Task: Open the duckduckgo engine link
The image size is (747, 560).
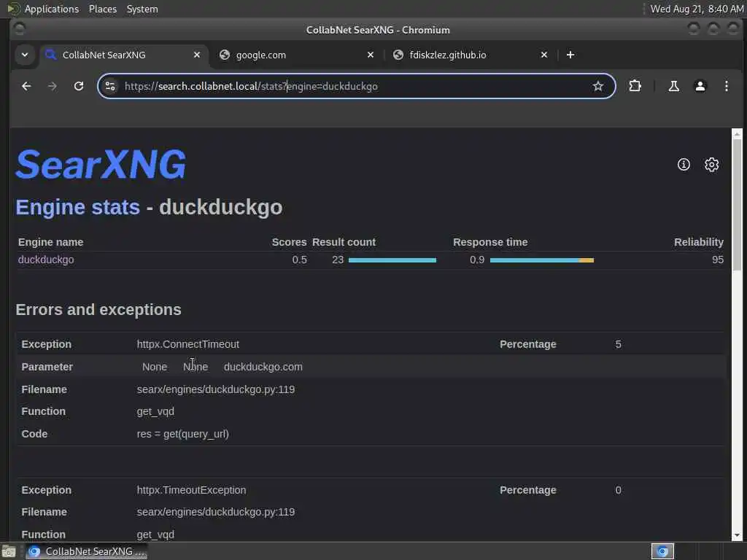Action: [x=46, y=260]
